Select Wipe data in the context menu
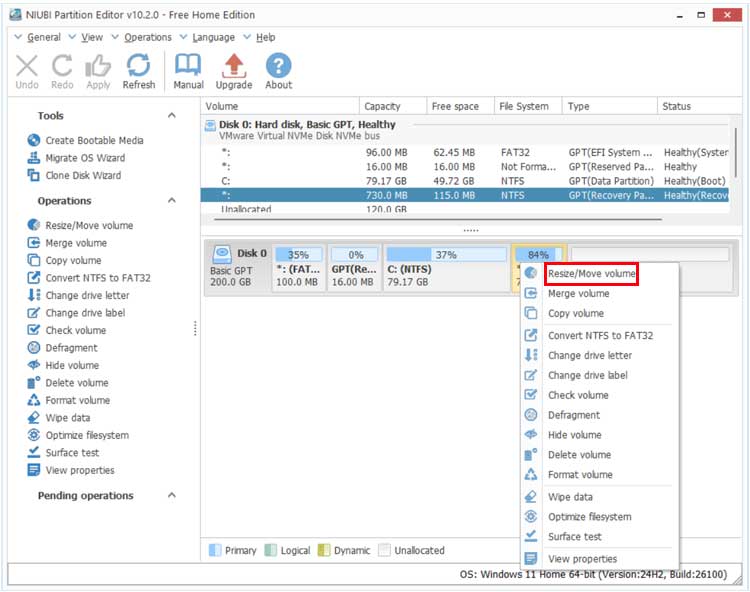This screenshot has height=592, width=750. (570, 497)
